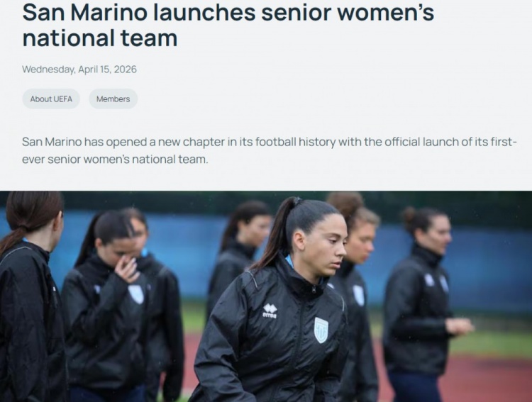
Task: Click the far-left player facing away
Action: tap(31, 296)
